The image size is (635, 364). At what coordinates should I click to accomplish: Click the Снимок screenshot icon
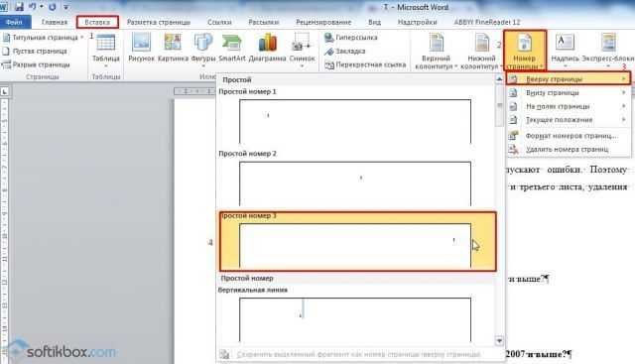[302, 43]
